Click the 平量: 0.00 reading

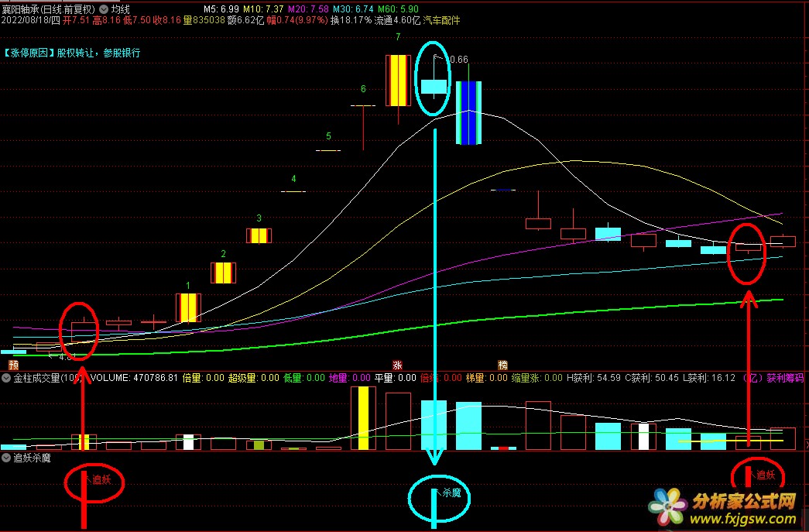396,378
